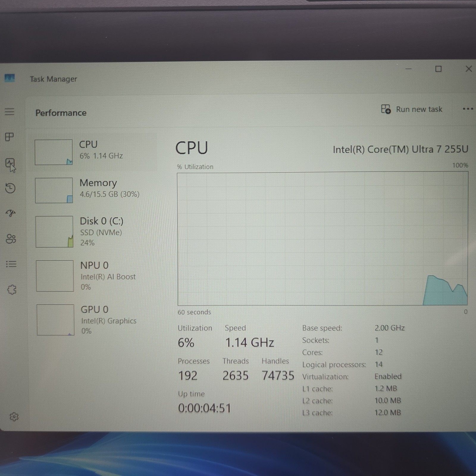
Task: Click the up time 0:00:04:51 value
Action: click(205, 408)
